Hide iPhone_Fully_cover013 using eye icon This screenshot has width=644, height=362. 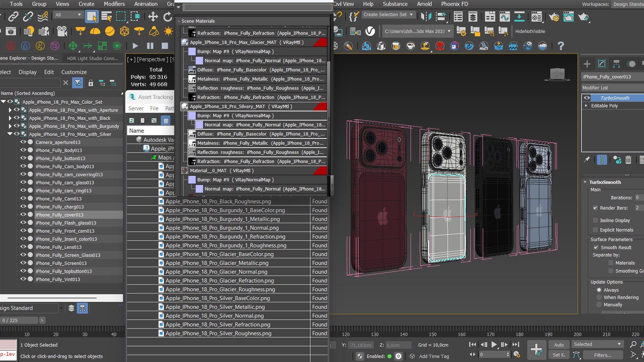[x=23, y=215]
